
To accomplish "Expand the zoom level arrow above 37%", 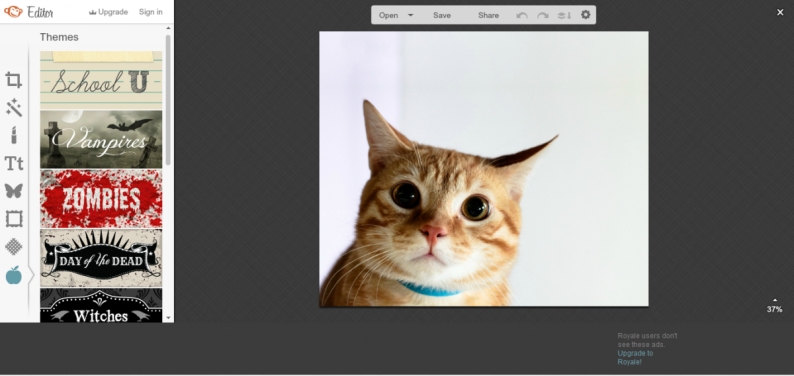I will [x=774, y=301].
